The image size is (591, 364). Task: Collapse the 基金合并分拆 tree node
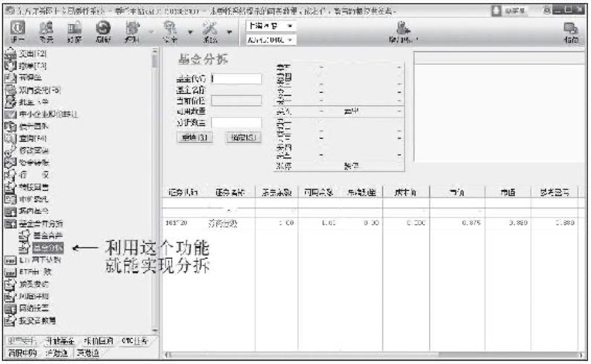tap(10, 224)
